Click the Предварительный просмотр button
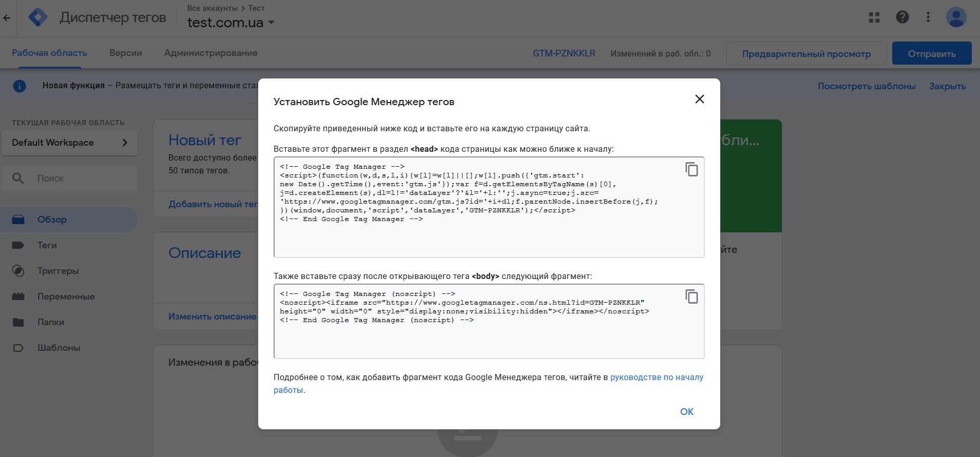The image size is (980, 457). (x=806, y=53)
